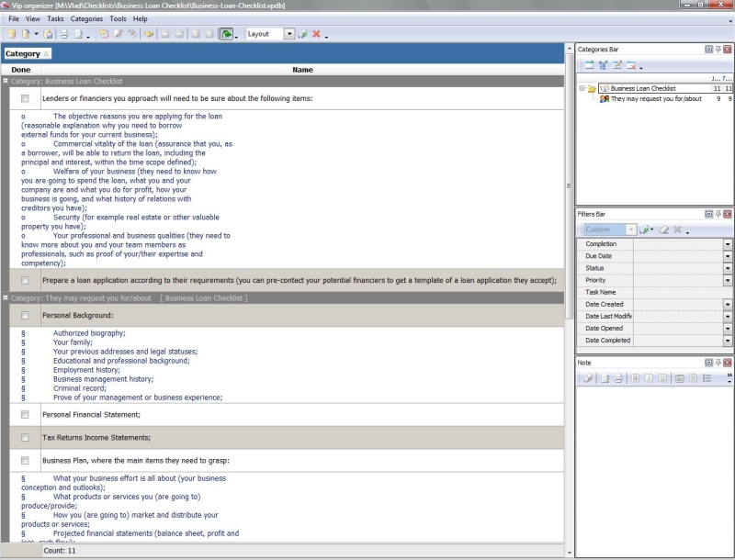Click the Category grouping header button
Viewport: 735px width, 560px height.
pyautogui.click(x=28, y=54)
